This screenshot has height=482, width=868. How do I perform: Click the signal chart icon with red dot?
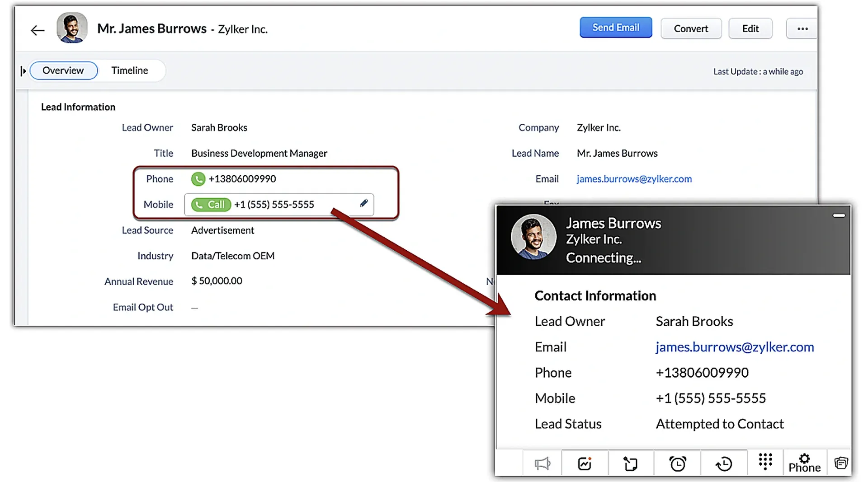(x=585, y=463)
